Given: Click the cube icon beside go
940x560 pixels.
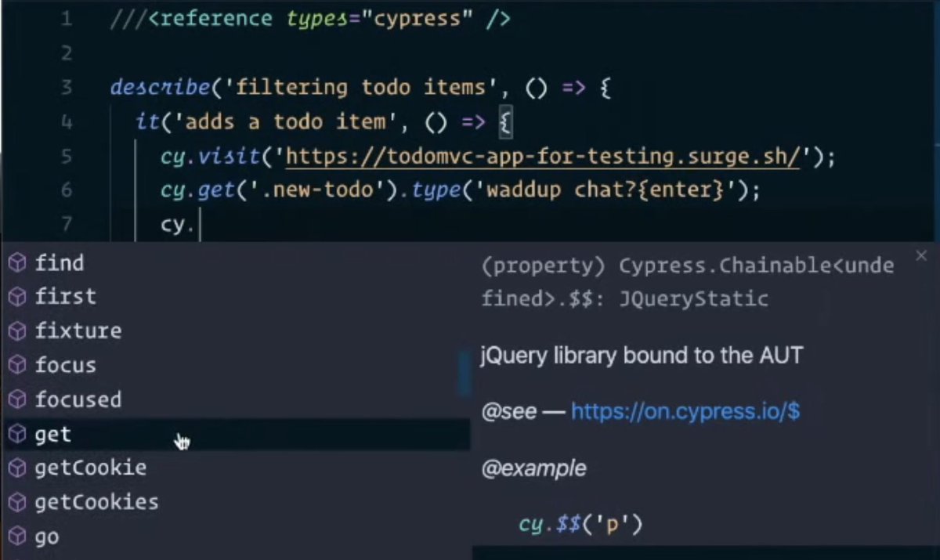Looking at the screenshot, I should click(x=17, y=537).
